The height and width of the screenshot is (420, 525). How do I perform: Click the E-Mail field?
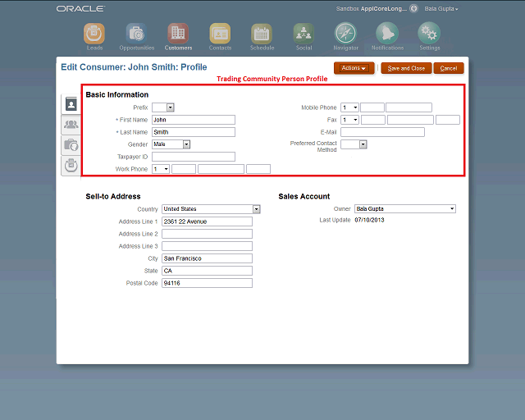[383, 132]
